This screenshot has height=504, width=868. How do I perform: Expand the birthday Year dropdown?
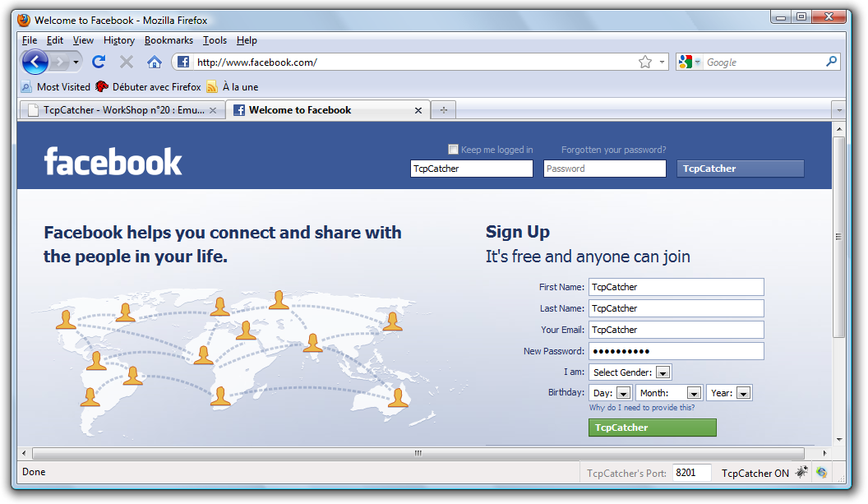click(742, 393)
